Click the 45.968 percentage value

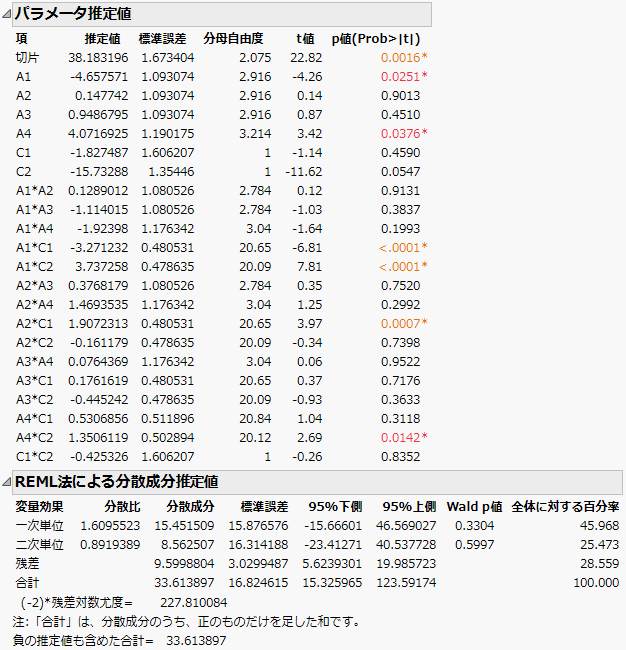[599, 526]
